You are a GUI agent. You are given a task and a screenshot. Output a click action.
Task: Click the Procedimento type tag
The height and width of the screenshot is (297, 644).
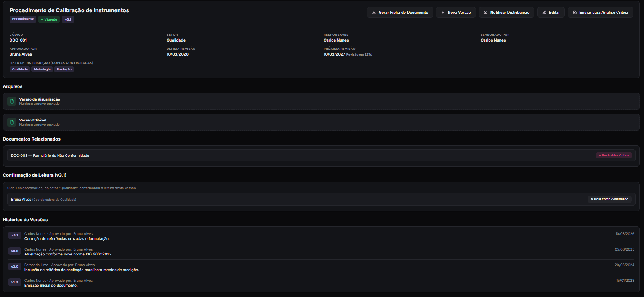[23, 19]
